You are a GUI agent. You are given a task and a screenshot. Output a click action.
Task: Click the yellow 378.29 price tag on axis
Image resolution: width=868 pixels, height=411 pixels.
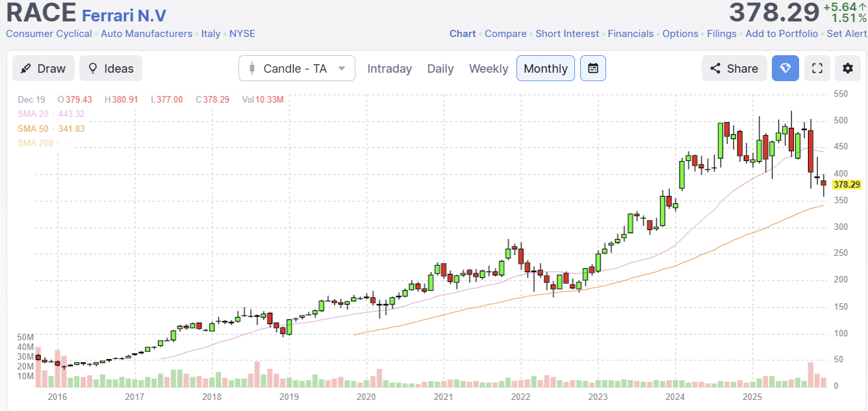coord(847,184)
